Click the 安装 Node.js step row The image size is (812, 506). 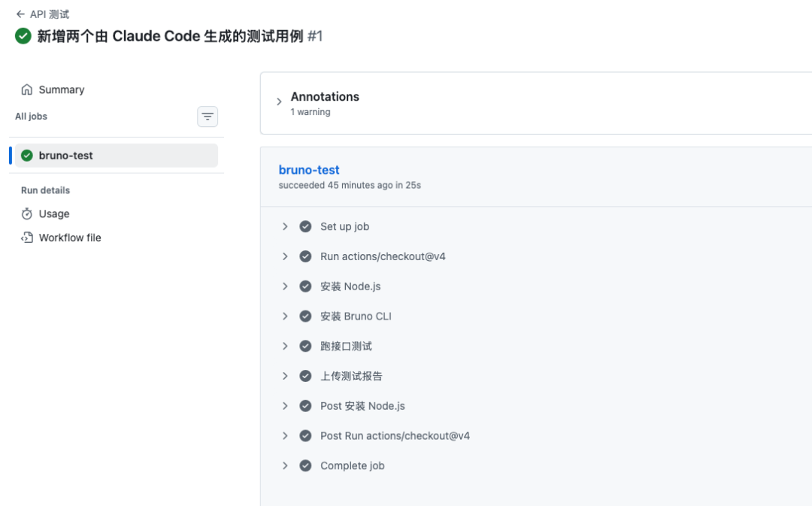(x=350, y=286)
